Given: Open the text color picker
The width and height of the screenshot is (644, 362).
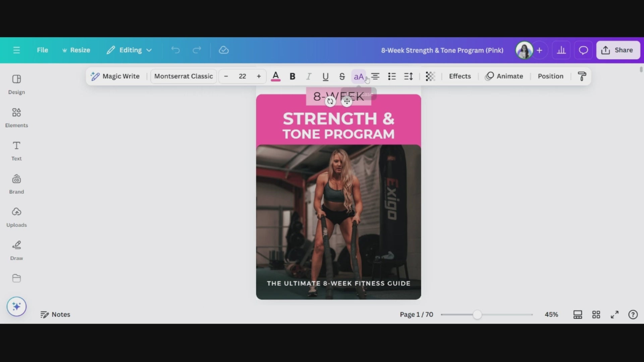Looking at the screenshot, I should (276, 76).
